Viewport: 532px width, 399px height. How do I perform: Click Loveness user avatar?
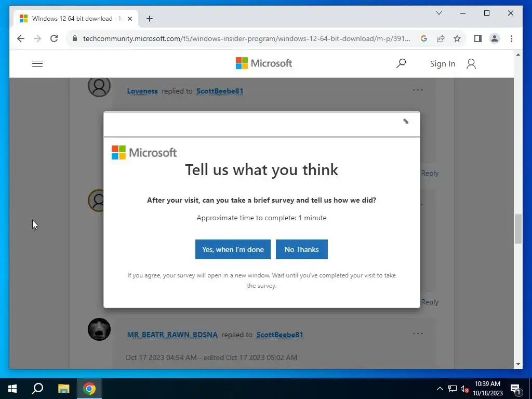point(99,86)
